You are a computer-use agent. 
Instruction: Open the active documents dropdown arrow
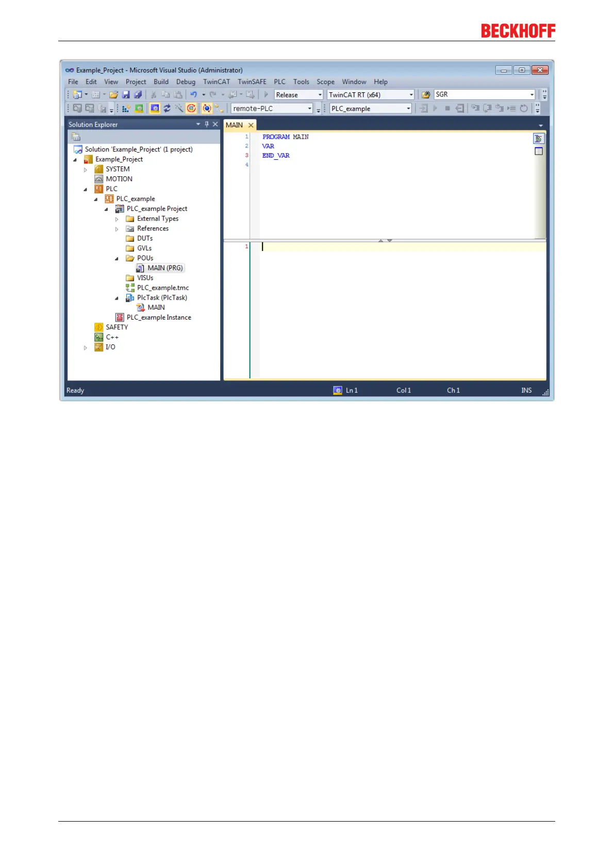(541, 125)
